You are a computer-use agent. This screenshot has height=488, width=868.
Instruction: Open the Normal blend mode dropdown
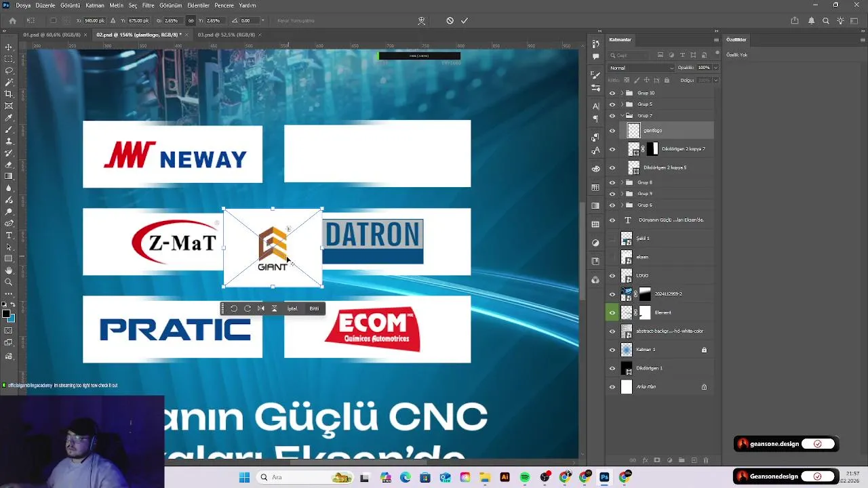point(642,68)
